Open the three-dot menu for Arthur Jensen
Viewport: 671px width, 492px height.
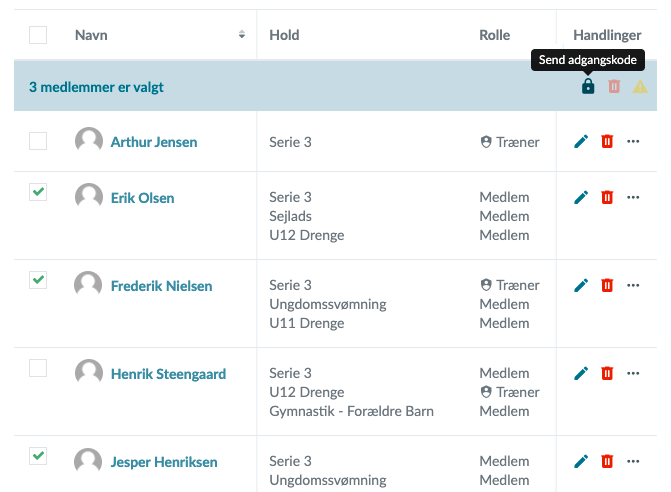point(633,142)
